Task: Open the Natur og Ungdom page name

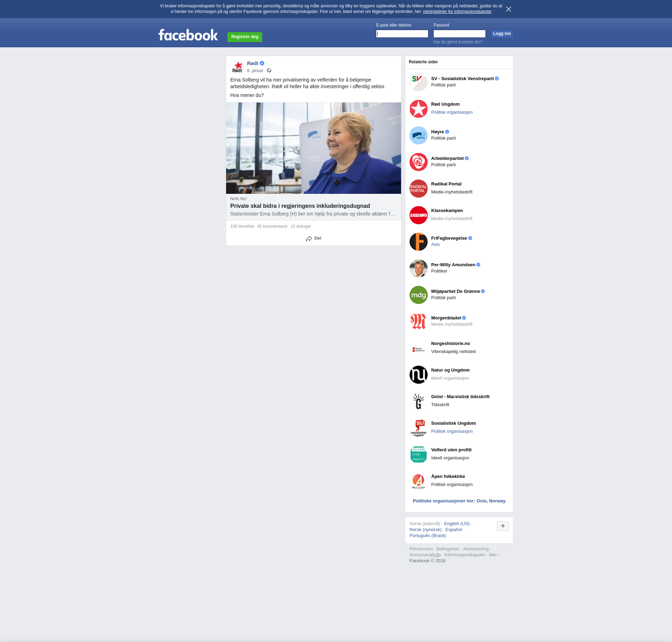Action: coord(450,370)
